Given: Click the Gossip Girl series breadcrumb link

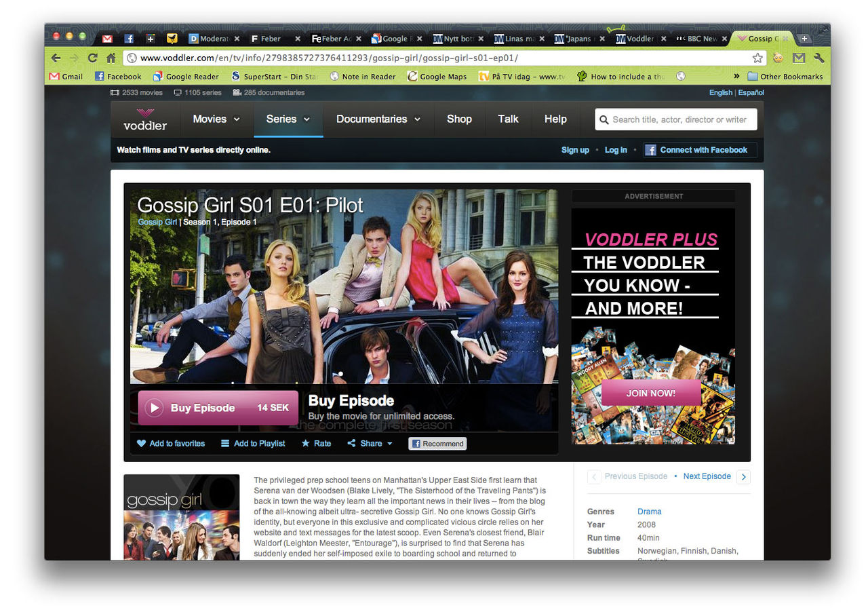Looking at the screenshot, I should pyautogui.click(x=157, y=222).
